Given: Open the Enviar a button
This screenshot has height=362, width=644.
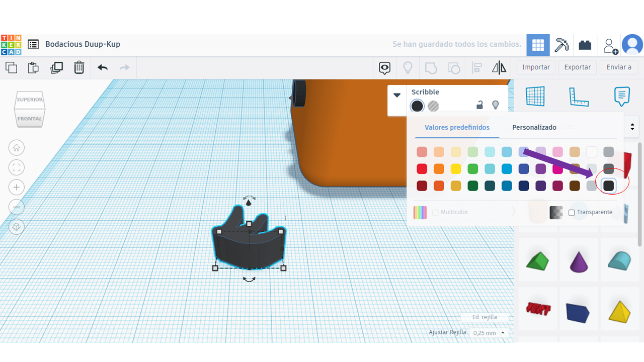Looking at the screenshot, I should point(619,67).
